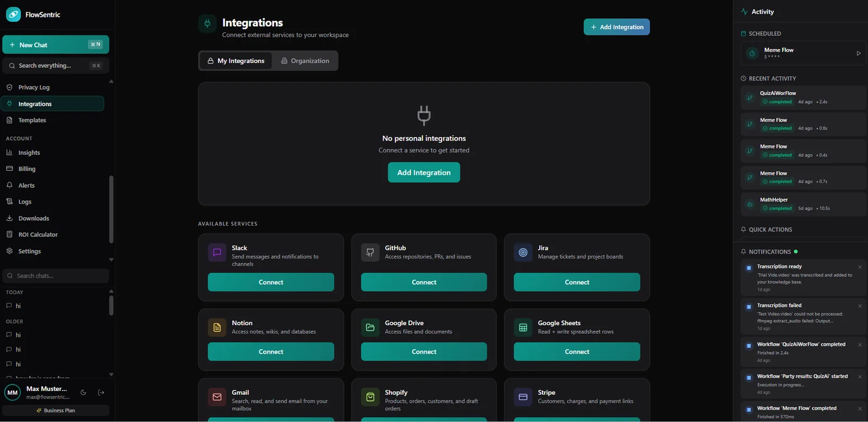The image size is (868, 422).
Task: Run the scheduled Meme Flow play arrow
Action: click(859, 53)
